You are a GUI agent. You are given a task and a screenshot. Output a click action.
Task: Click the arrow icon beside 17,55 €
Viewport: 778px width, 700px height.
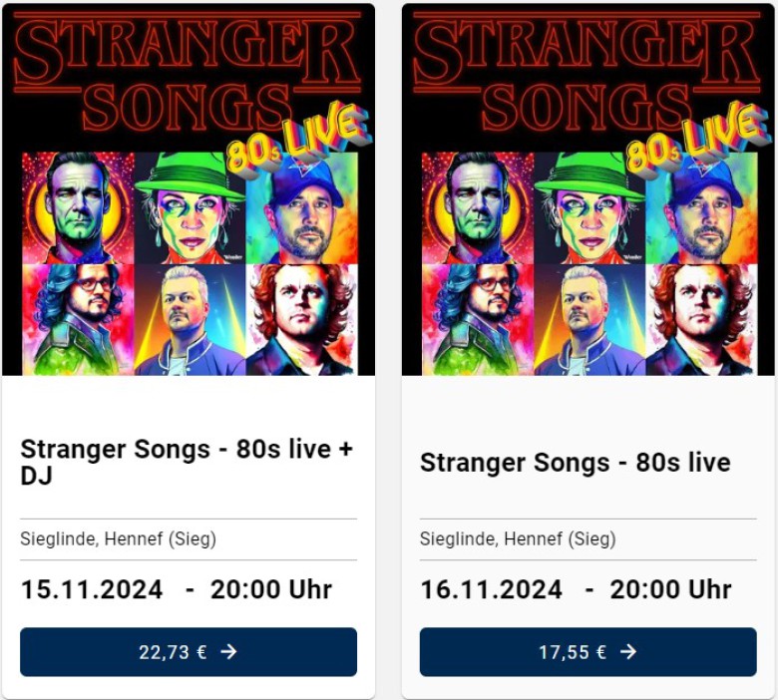628,652
